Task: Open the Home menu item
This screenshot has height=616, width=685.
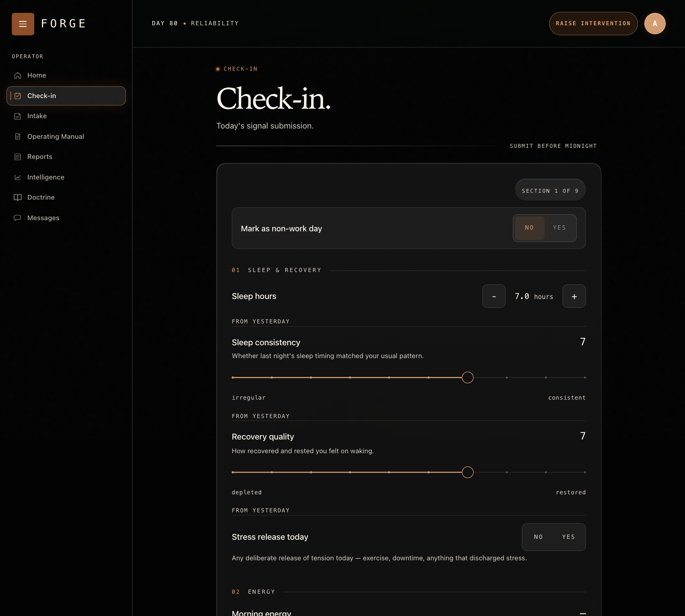Action: tap(66, 75)
